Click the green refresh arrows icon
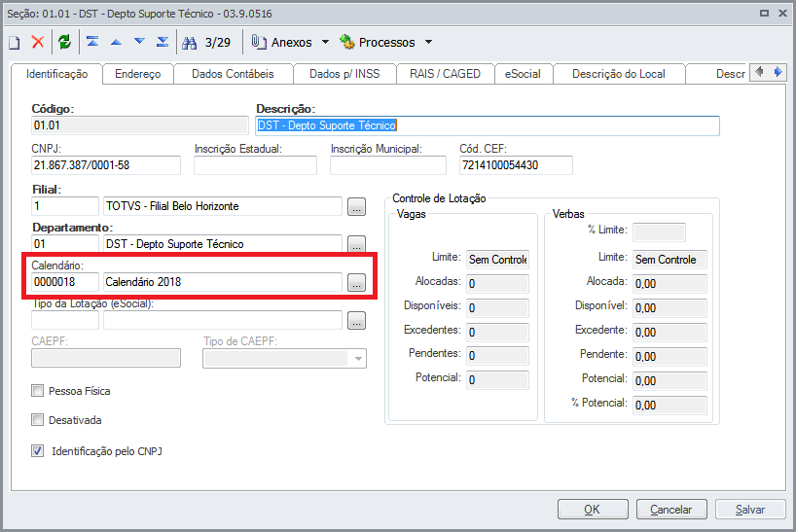 pos(64,42)
